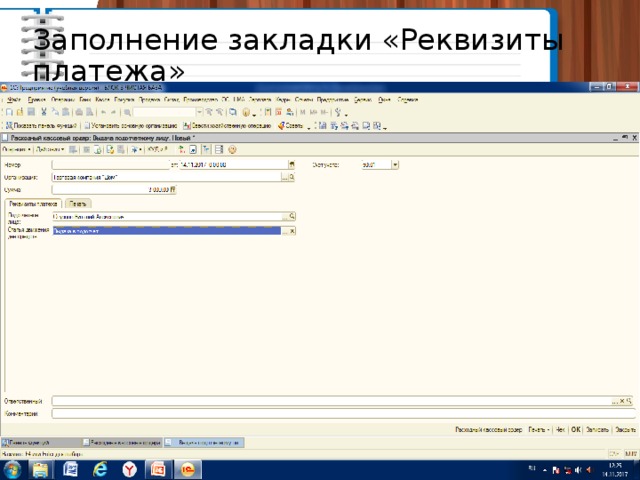Click the КУДиР button in document toolbar

157,149
